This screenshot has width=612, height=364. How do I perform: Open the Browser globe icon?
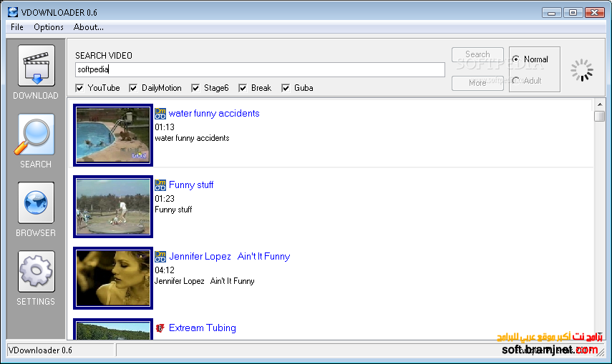click(x=36, y=204)
